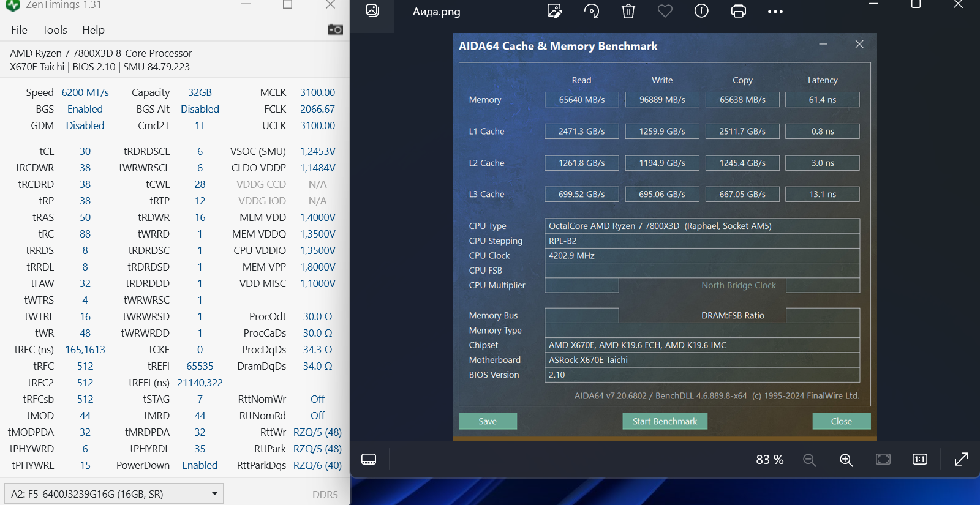
Task: Click the tREFI value 65535
Action: [x=200, y=366]
